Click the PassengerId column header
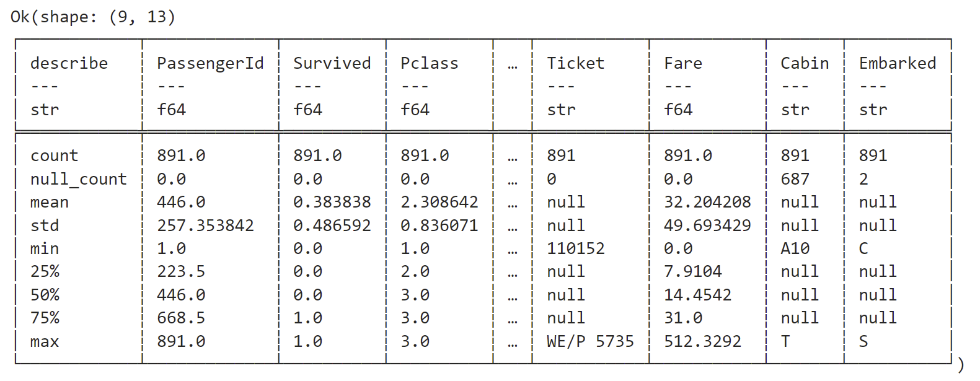Viewport: 980px width, 381px height. click(x=210, y=63)
